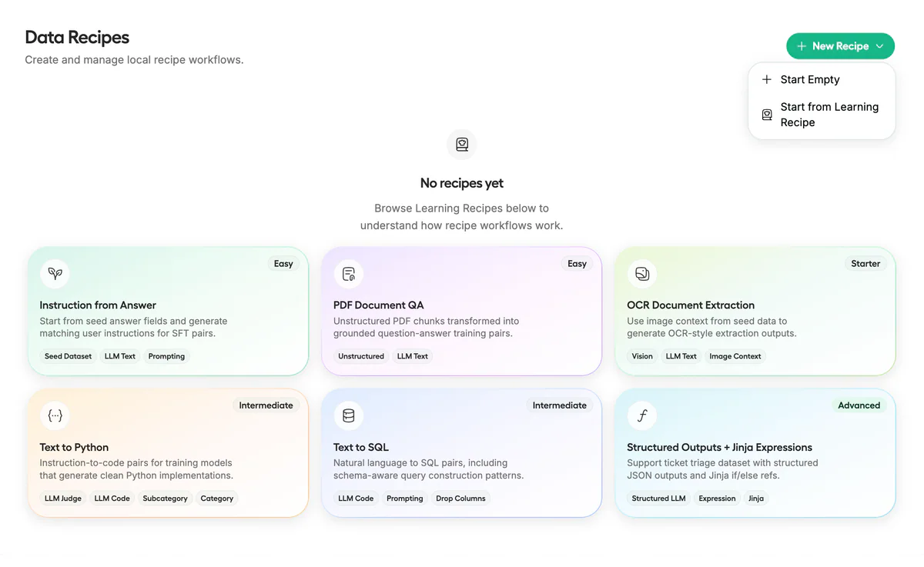924x567 pixels.
Task: Click the PDF file icon on PDF Document QA card
Action: coord(349,273)
